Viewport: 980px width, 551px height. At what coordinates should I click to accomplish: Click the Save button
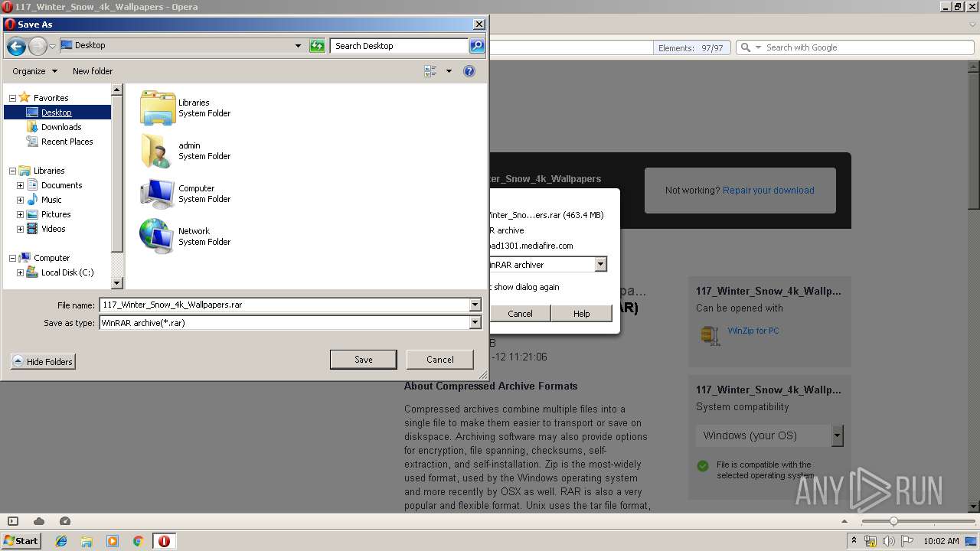pyautogui.click(x=364, y=360)
